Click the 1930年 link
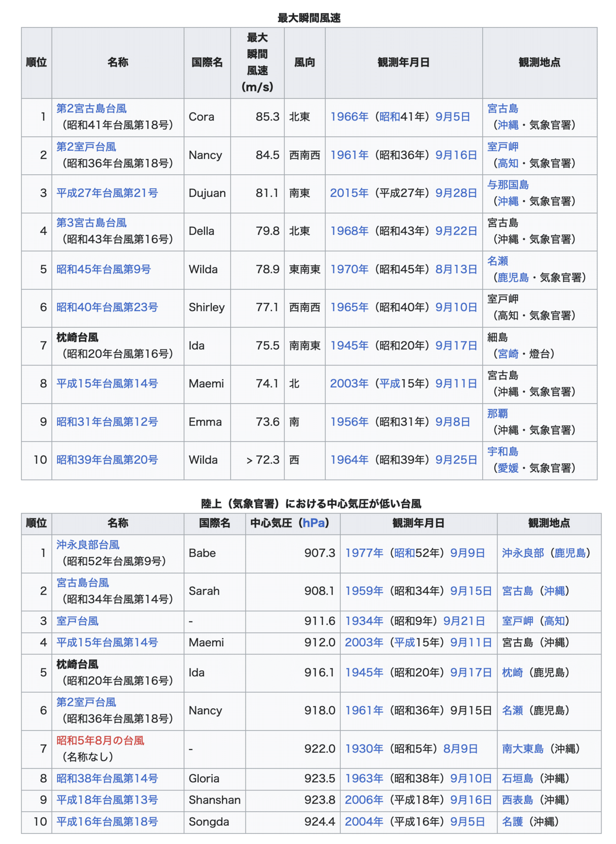The width and height of the screenshot is (616, 844). pyautogui.click(x=364, y=749)
